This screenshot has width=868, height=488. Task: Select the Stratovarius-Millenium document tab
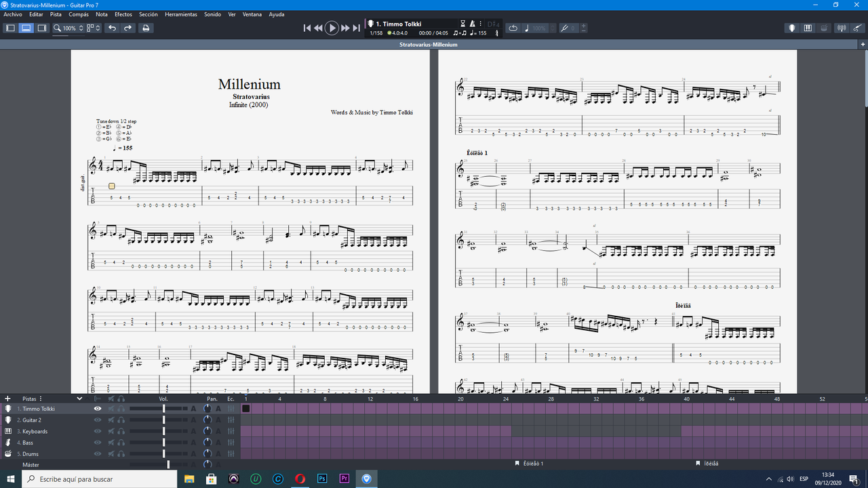(x=427, y=45)
